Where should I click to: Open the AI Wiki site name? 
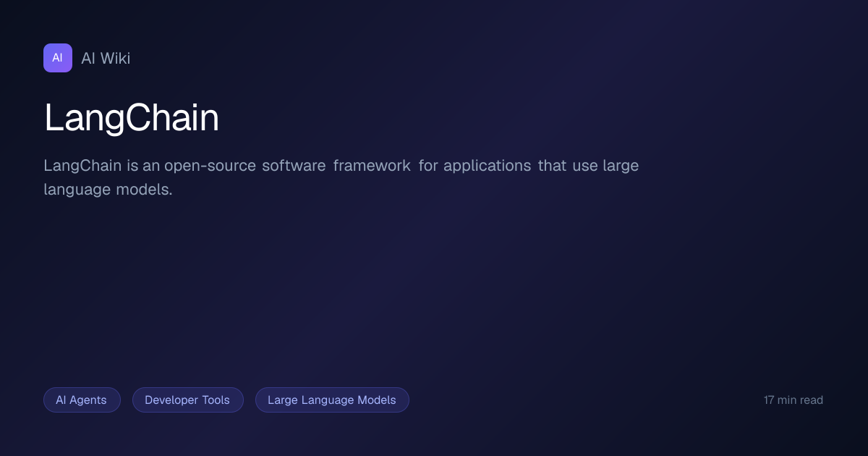coord(106,59)
